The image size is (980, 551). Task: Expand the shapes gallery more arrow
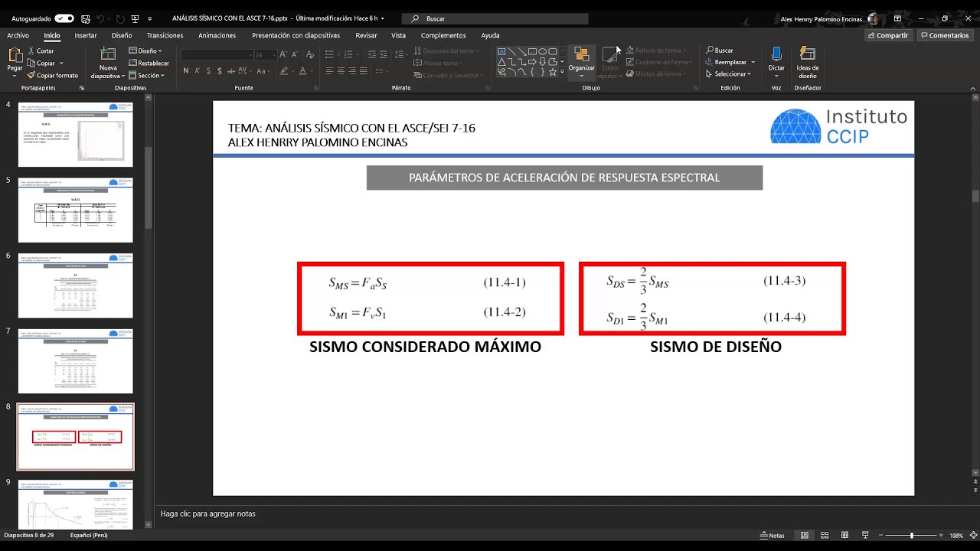(563, 73)
